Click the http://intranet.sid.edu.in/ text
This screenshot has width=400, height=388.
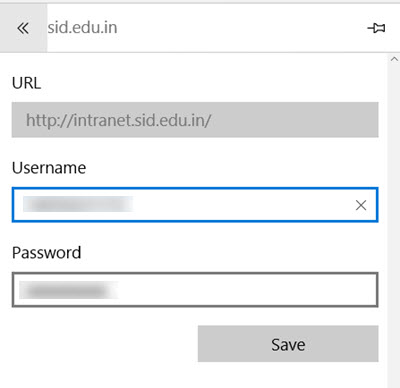pos(118,120)
